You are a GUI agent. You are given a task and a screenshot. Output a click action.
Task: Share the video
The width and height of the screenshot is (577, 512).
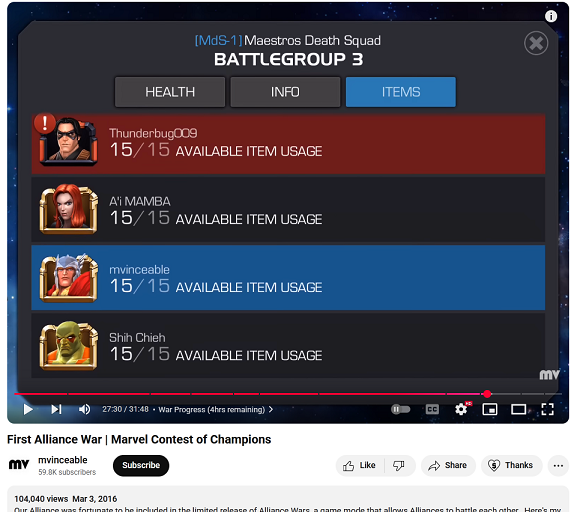pyautogui.click(x=448, y=465)
